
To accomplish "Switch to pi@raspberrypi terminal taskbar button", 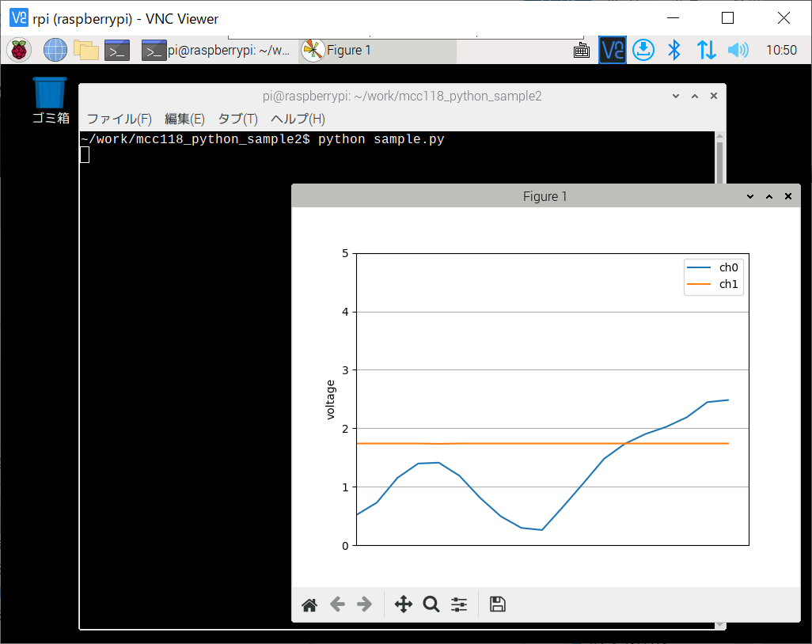I will pos(216,51).
